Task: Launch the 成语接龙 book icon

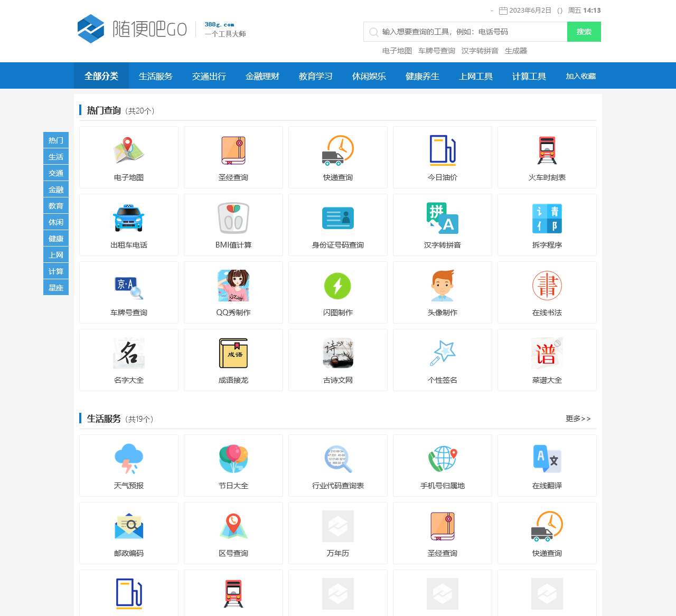Action: 233,353
